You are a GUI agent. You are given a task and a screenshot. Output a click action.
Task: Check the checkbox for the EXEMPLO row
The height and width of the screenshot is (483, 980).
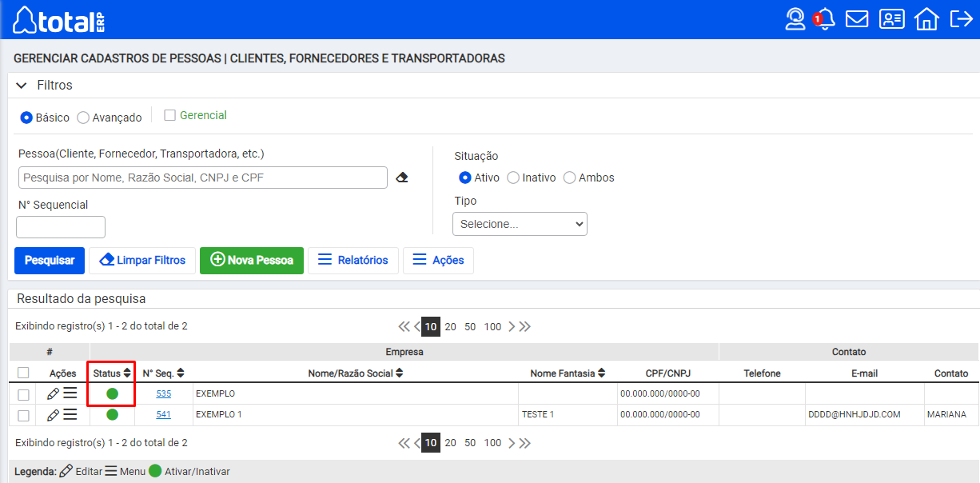pyautogui.click(x=23, y=394)
